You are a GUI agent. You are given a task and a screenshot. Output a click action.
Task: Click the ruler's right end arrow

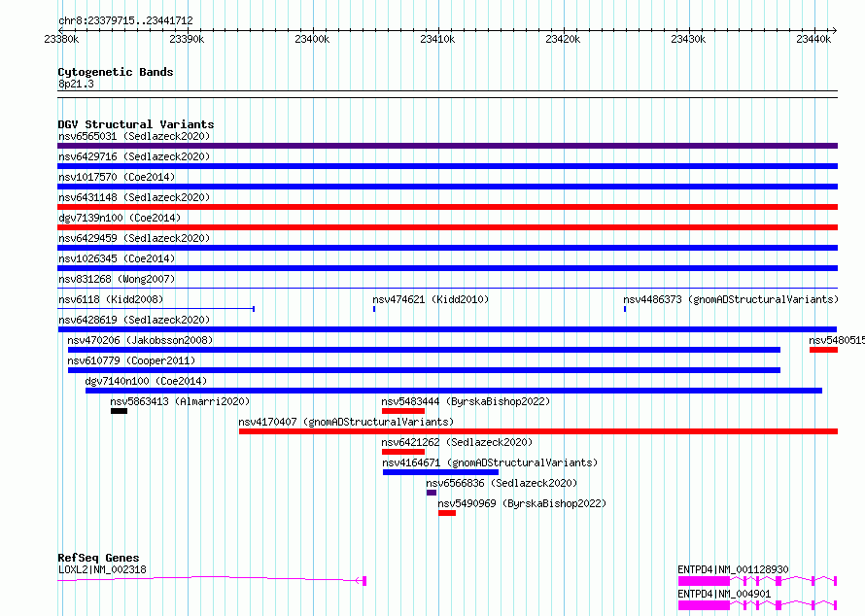coord(835,30)
